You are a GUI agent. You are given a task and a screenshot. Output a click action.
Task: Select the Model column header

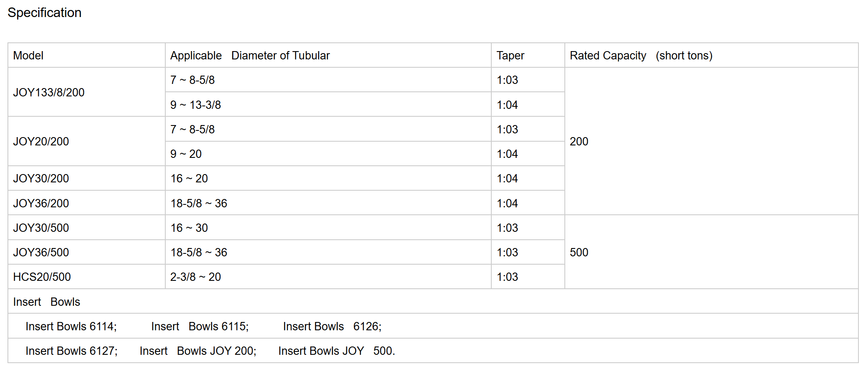pos(28,56)
